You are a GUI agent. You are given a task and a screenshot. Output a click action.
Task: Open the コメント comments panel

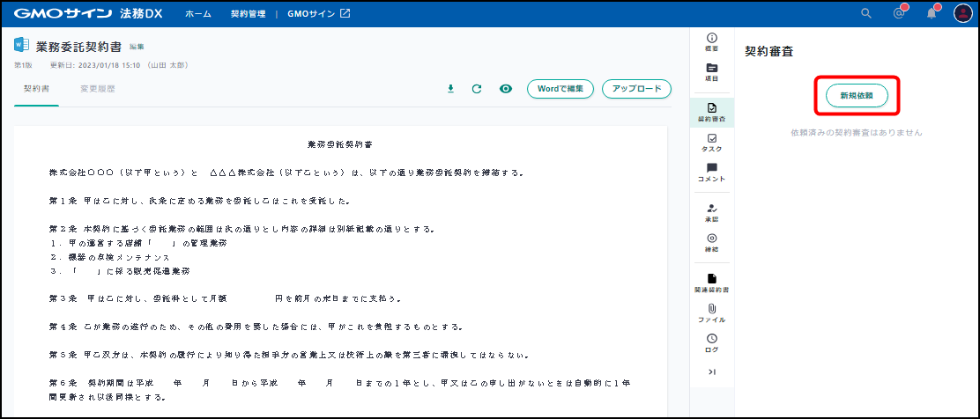(711, 172)
